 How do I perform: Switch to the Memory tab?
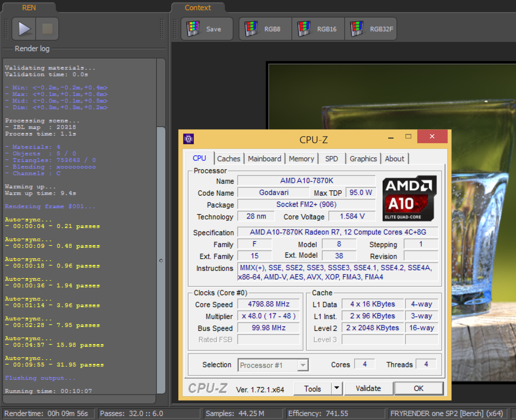[x=302, y=159]
